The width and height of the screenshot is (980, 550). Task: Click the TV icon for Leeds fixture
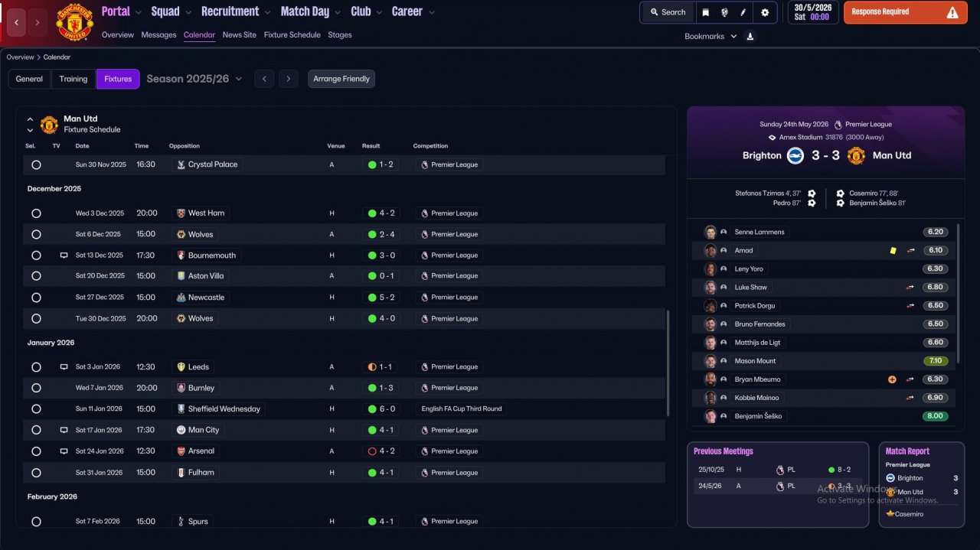coord(64,367)
